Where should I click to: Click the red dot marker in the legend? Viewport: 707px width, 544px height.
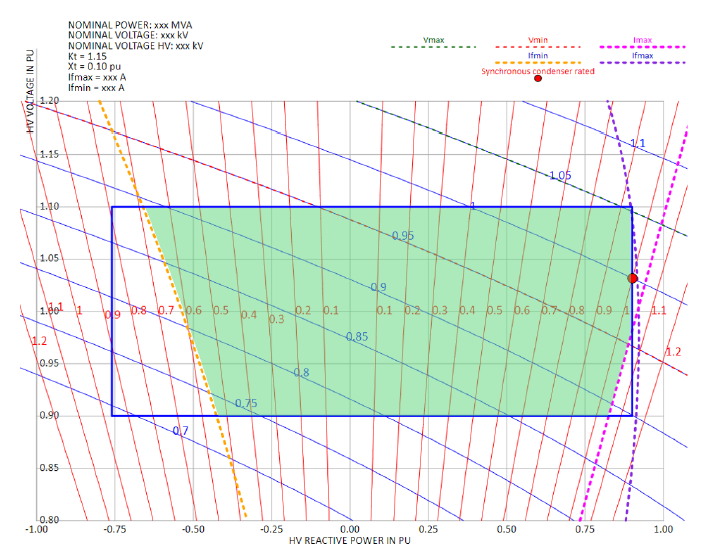point(538,79)
